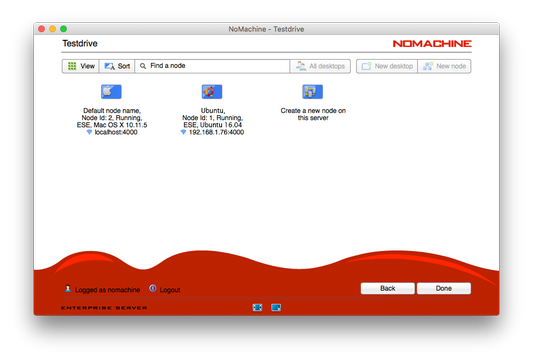Click the Default node name label

click(x=112, y=110)
